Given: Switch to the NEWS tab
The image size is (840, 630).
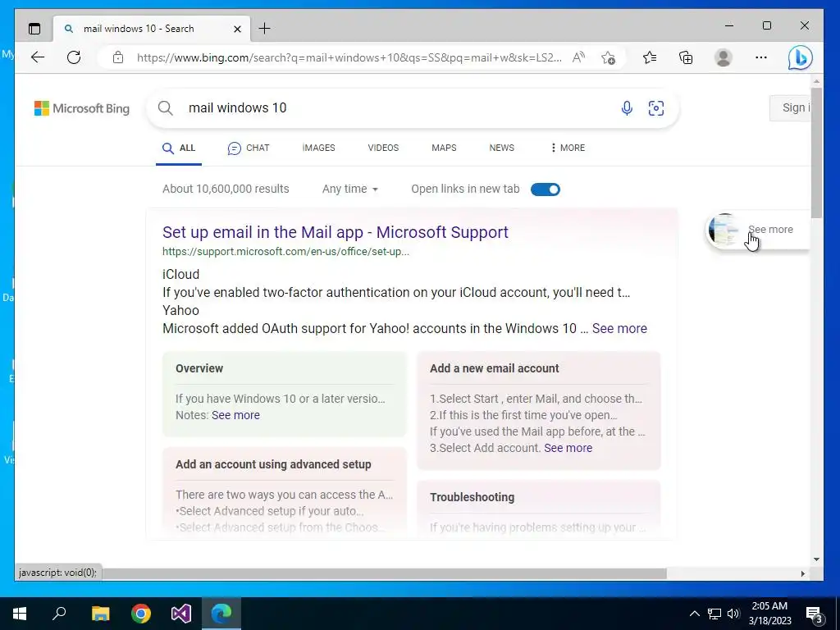Looking at the screenshot, I should pyautogui.click(x=501, y=148).
